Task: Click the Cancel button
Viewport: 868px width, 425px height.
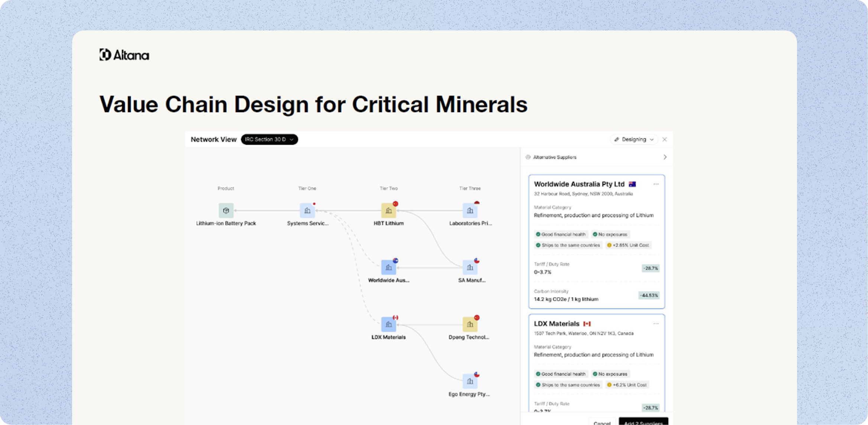Action: 602,423
